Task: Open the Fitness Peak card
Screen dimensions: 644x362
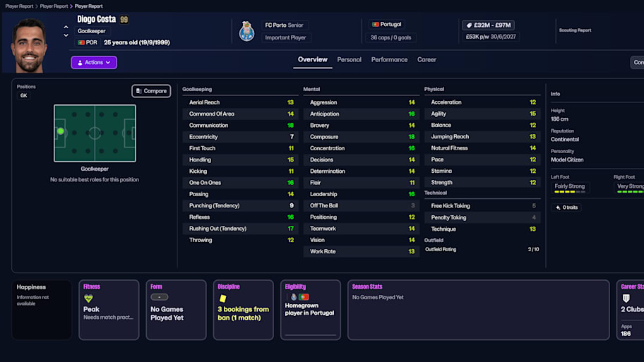Action: tap(109, 310)
